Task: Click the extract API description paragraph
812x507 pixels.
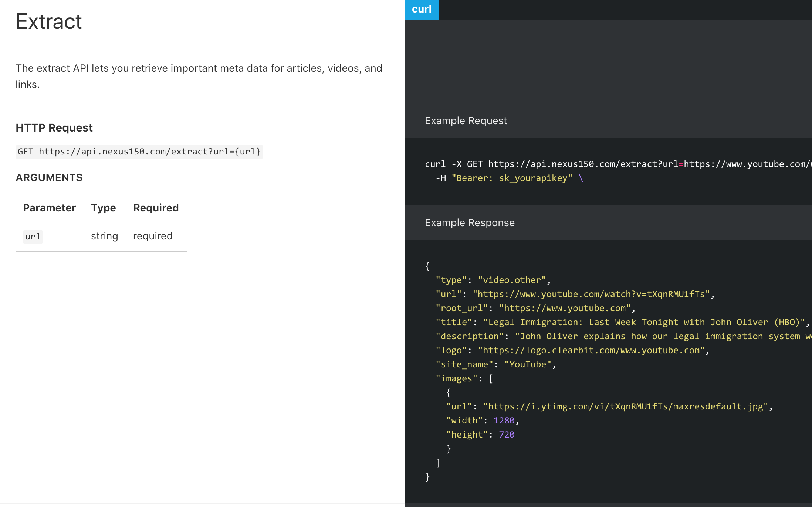Action: coord(199,76)
